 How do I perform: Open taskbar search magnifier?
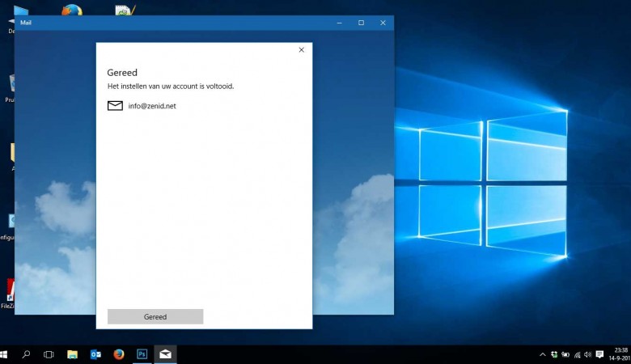(26, 354)
